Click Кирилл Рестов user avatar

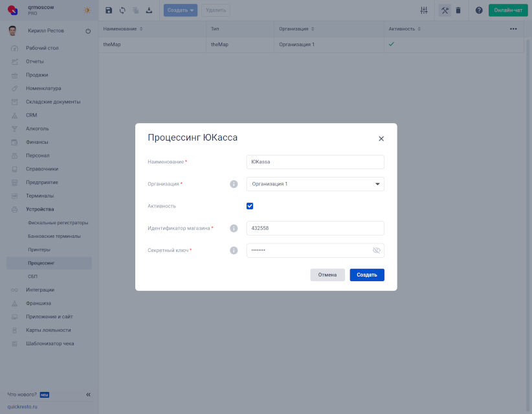pyautogui.click(x=12, y=30)
